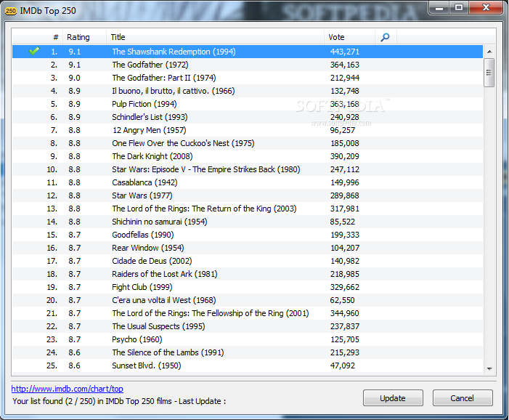The height and width of the screenshot is (420, 509).
Task: Select The Silence of the Lambs (1991)
Action: point(248,352)
